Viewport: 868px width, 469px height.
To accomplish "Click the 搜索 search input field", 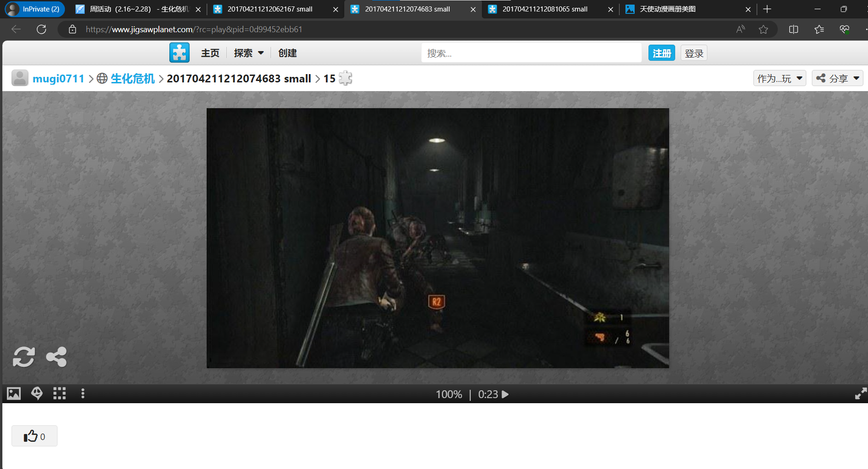I will (x=531, y=53).
